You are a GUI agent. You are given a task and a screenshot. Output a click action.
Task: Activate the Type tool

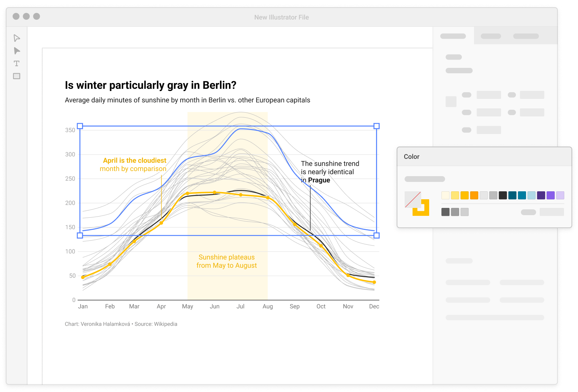[17, 64]
